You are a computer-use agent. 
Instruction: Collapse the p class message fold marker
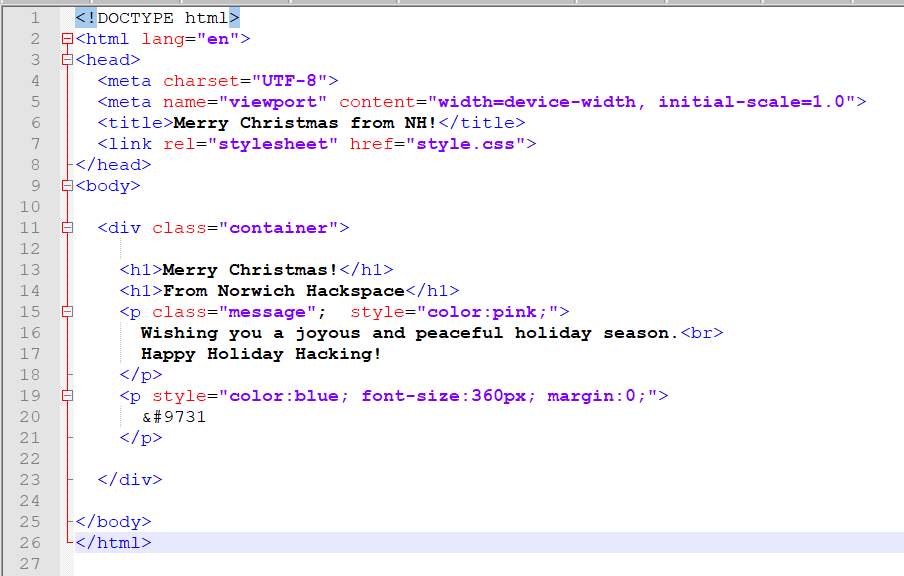[x=67, y=312]
